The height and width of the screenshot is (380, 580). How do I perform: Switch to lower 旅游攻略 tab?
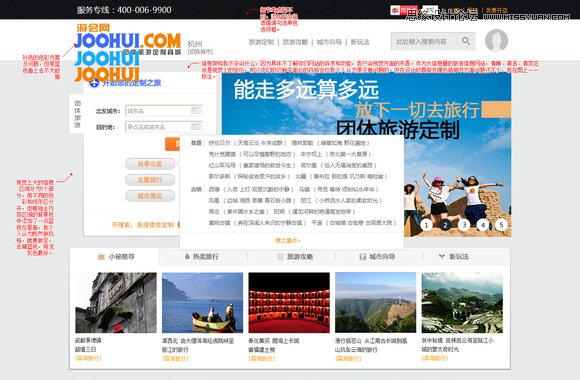coord(291,257)
